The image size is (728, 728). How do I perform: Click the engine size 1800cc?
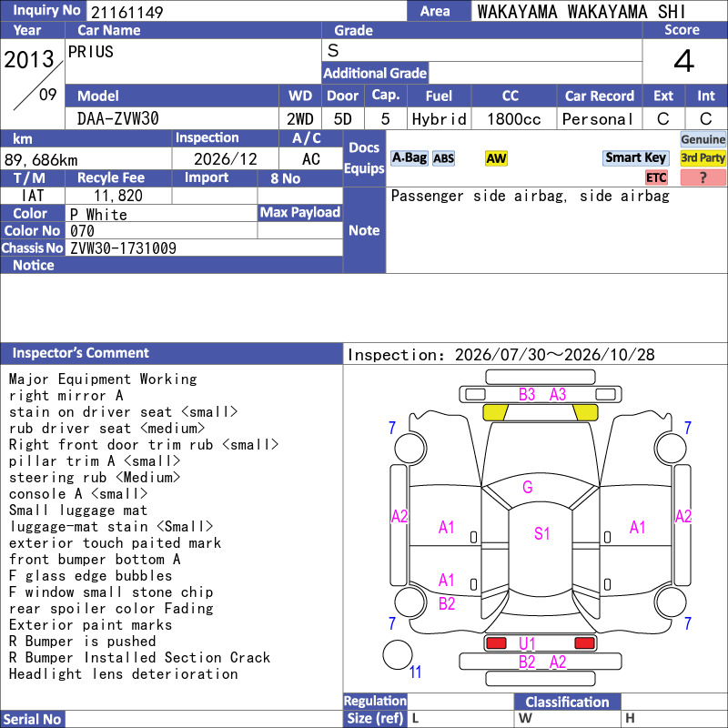[x=513, y=119]
